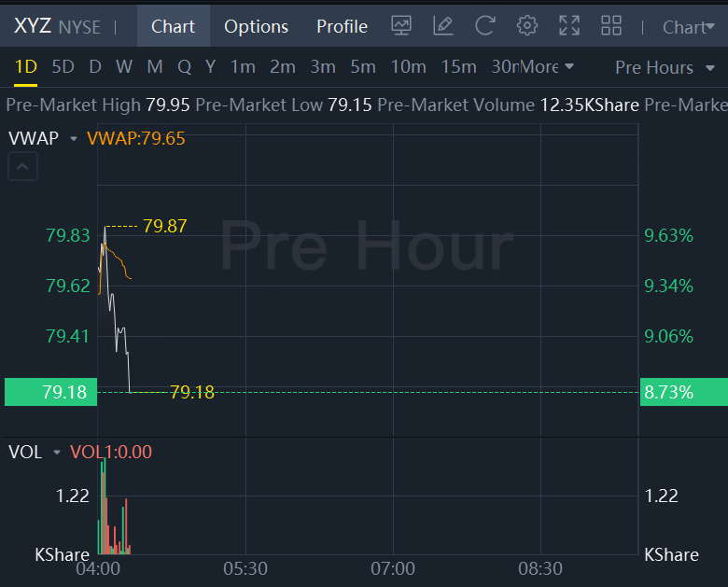Image resolution: width=728 pixels, height=587 pixels.
Task: Choose the weekly W timeframe
Action: 124,67
